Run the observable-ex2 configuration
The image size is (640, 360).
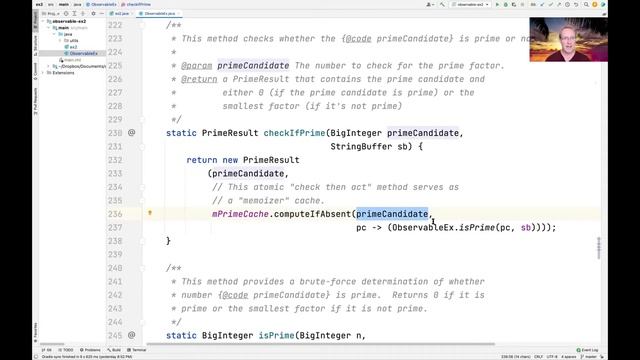tap(497, 4)
